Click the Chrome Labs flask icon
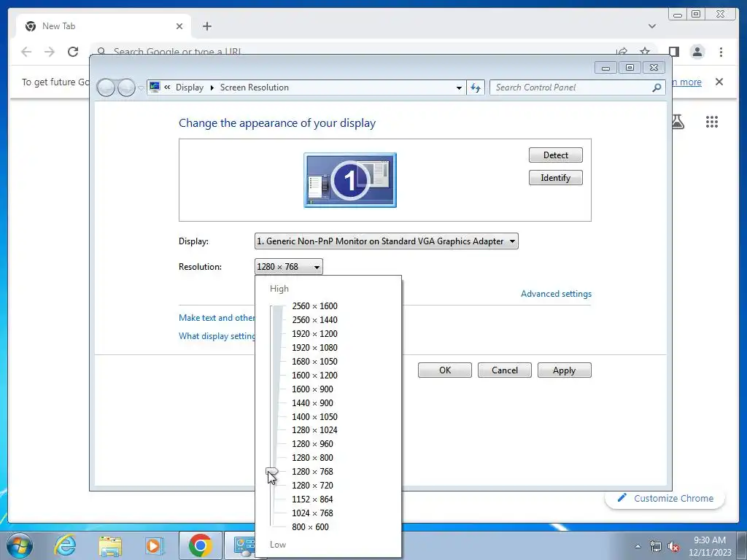 [x=678, y=122]
